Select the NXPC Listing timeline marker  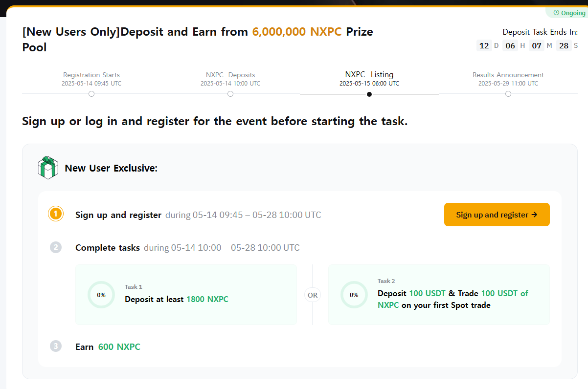click(x=369, y=94)
